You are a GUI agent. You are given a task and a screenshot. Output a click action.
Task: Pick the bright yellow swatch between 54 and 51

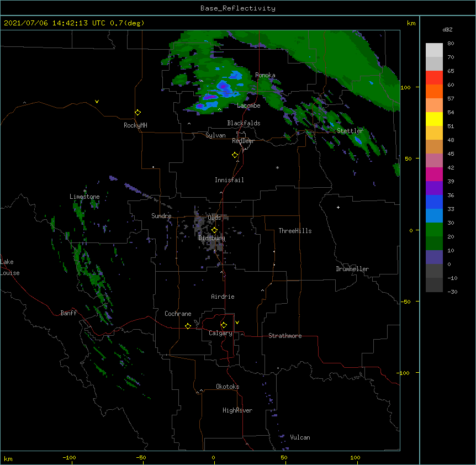[434, 119]
